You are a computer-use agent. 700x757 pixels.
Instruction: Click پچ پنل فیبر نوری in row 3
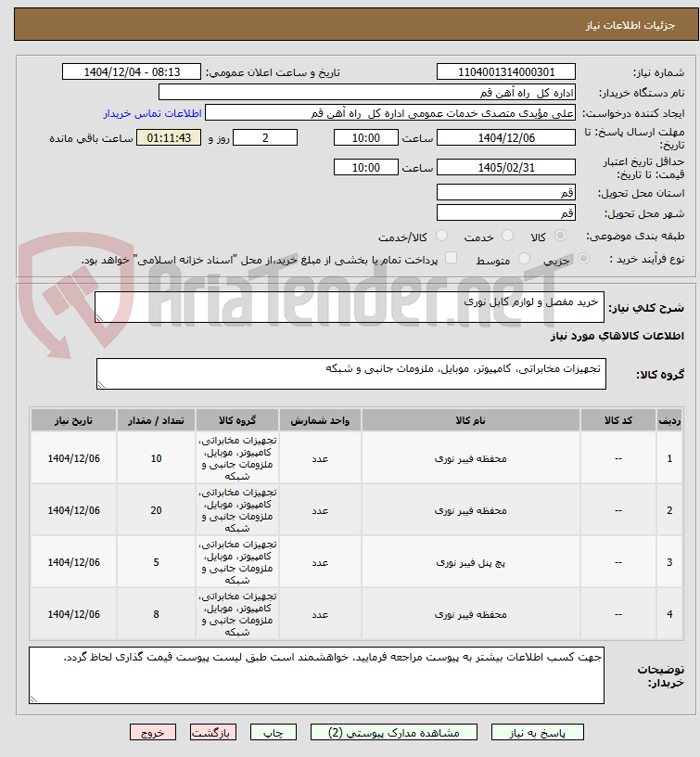[470, 562]
